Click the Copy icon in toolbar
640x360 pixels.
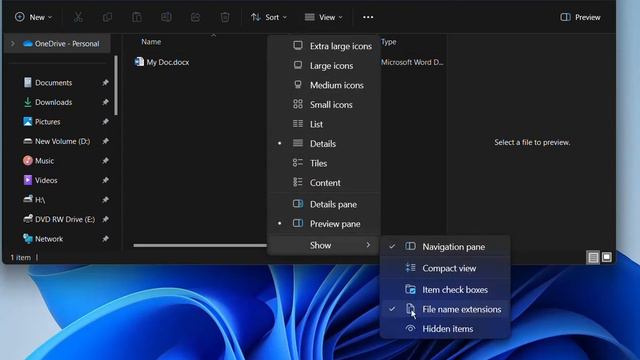point(107,17)
